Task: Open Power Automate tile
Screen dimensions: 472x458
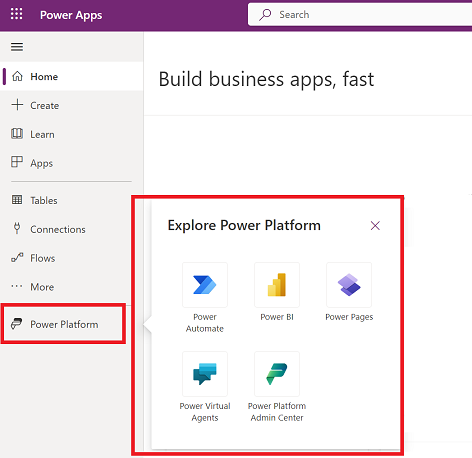Action: click(x=205, y=298)
